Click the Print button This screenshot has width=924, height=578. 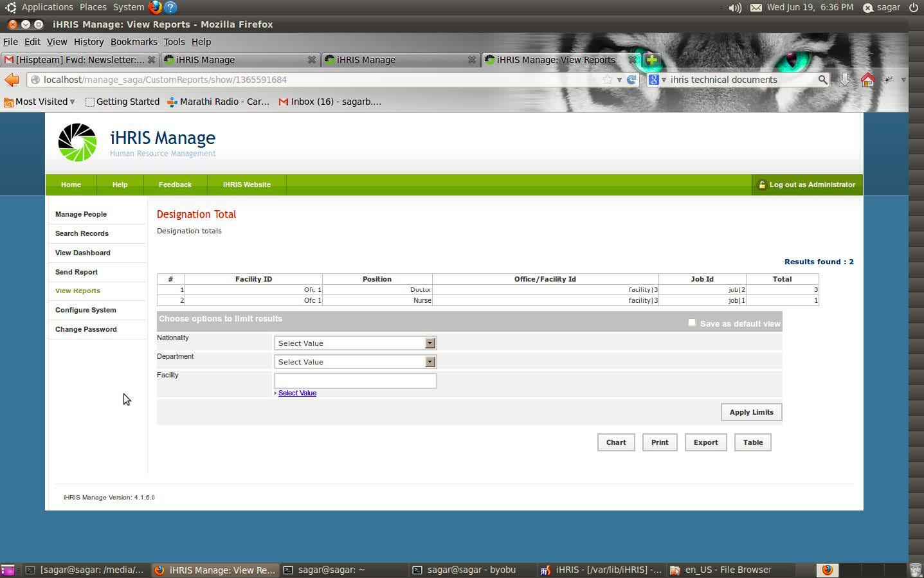click(x=660, y=442)
